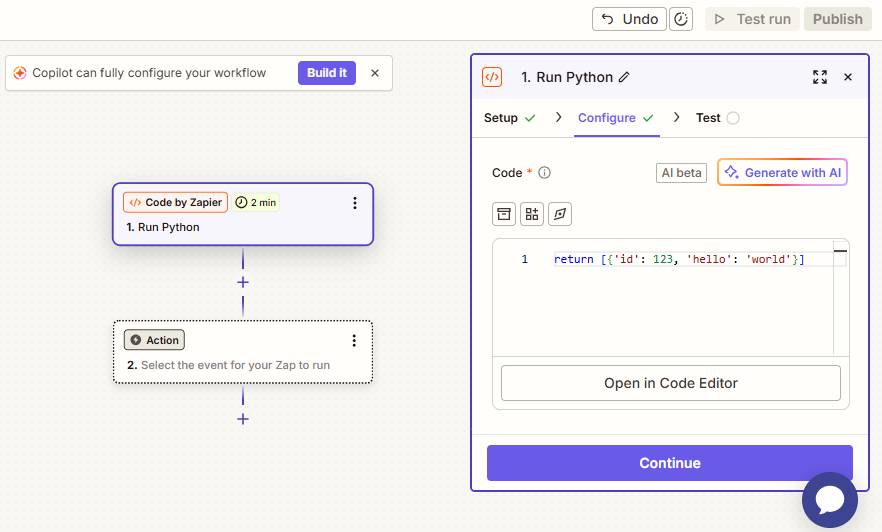Click the archive box icon above code
This screenshot has width=882, height=532.
click(504, 214)
